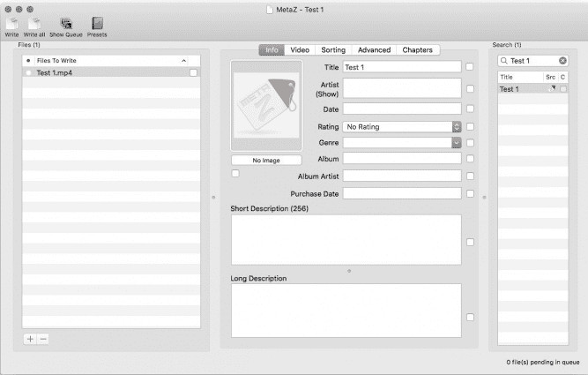Click the No Image button
This screenshot has height=375, width=588.
(266, 161)
